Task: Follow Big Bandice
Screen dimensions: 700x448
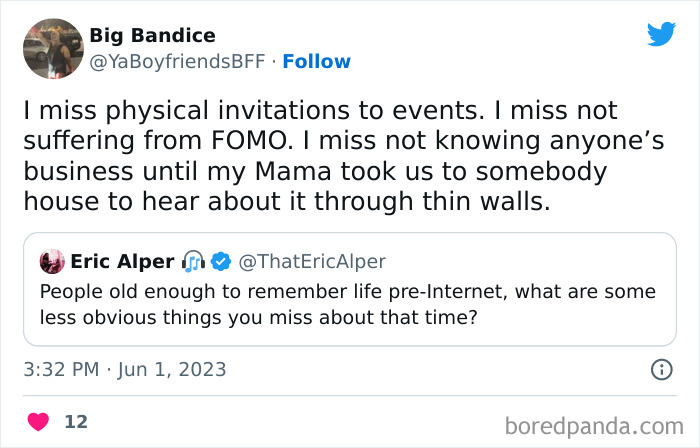Action: [316, 62]
